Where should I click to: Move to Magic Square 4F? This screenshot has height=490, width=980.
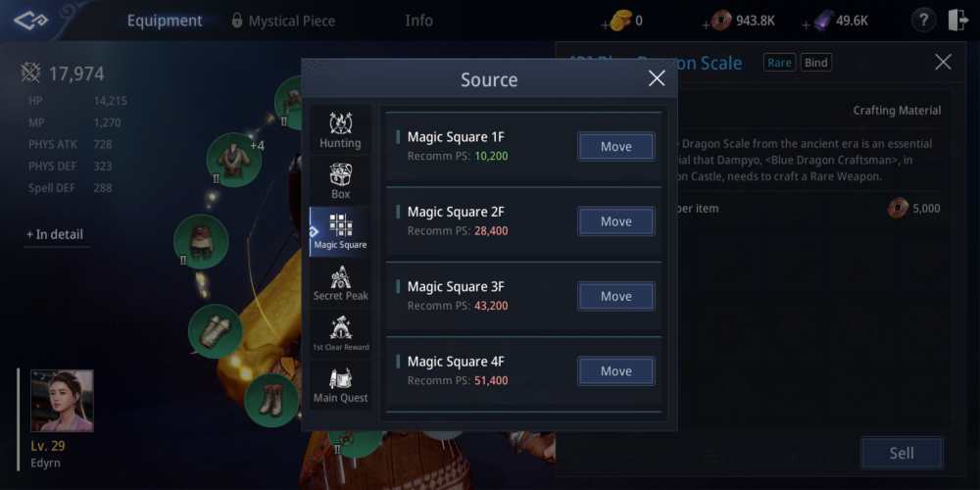(x=615, y=371)
